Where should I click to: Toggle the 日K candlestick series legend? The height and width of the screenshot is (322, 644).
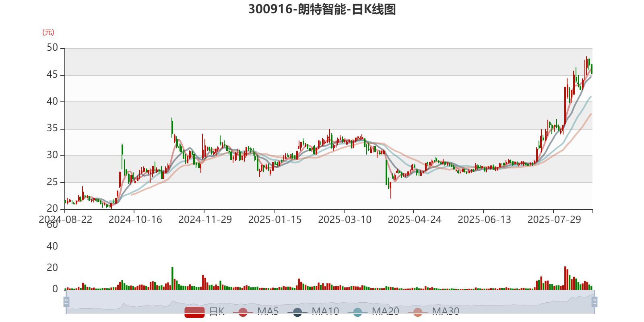pyautogui.click(x=204, y=312)
